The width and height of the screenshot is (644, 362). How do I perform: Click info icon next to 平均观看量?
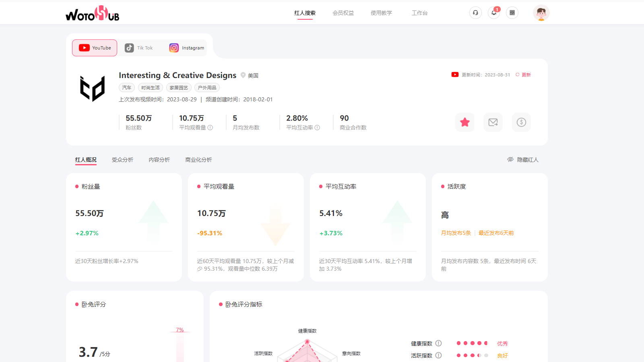point(210,128)
